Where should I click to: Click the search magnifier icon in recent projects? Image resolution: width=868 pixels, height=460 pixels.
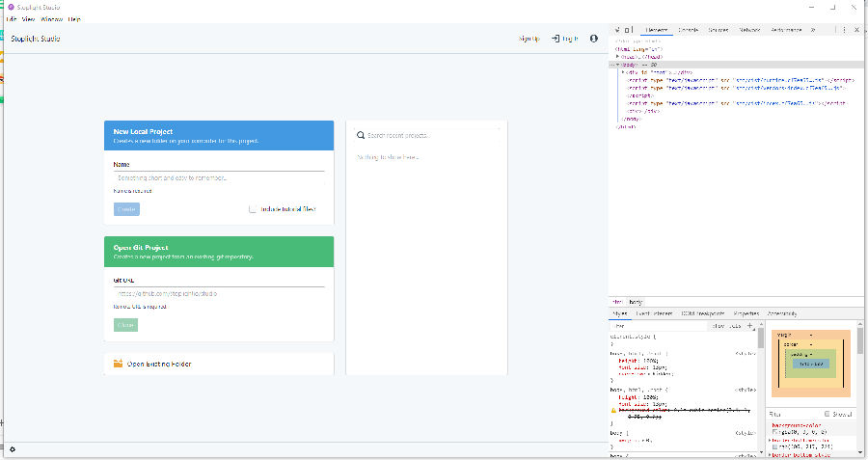click(x=361, y=135)
